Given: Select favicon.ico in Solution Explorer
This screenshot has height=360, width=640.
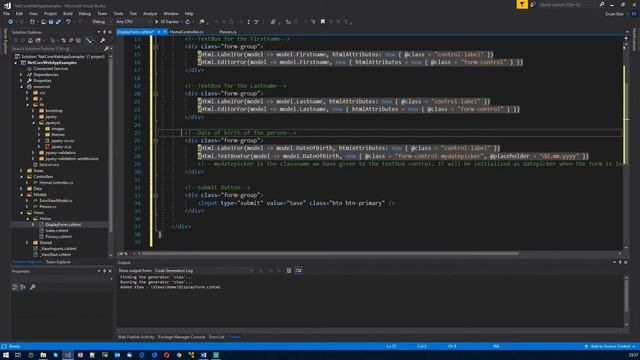Looking at the screenshot, I should coord(49,164).
